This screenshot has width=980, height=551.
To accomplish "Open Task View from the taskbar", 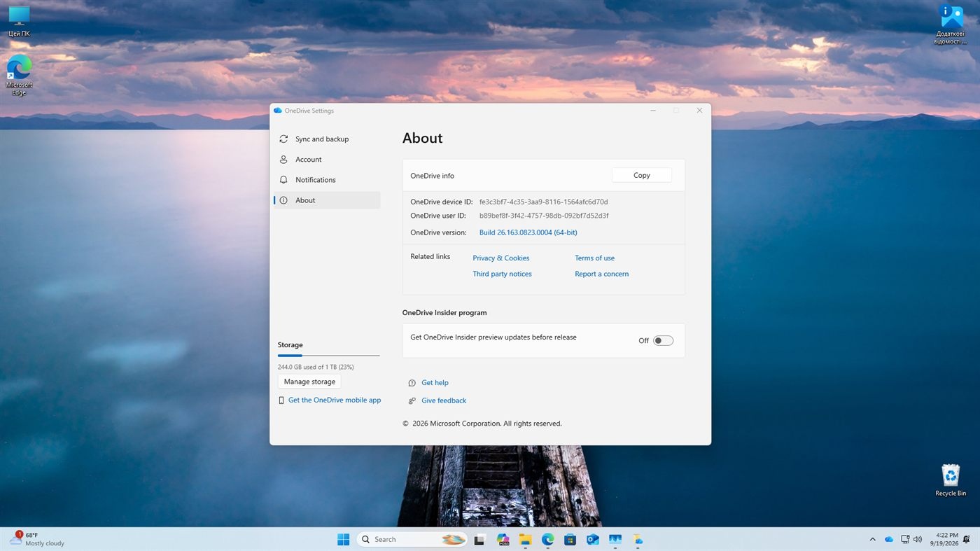I will pos(479,539).
